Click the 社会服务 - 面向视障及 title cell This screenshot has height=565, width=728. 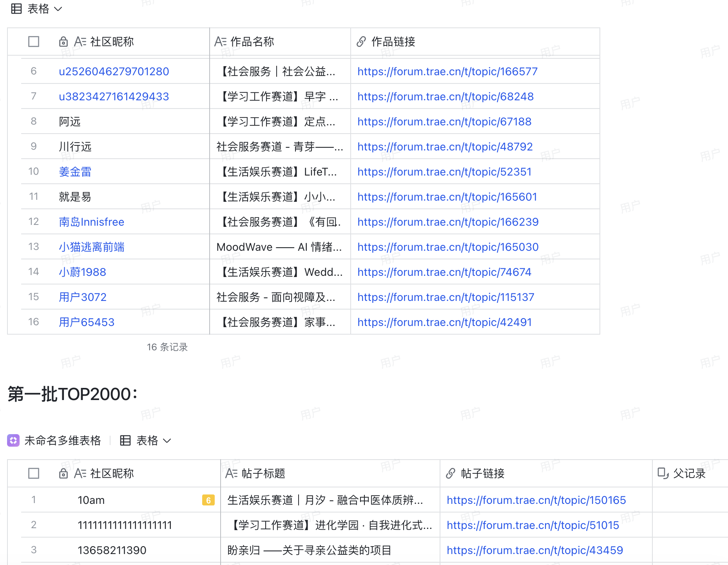coord(280,297)
